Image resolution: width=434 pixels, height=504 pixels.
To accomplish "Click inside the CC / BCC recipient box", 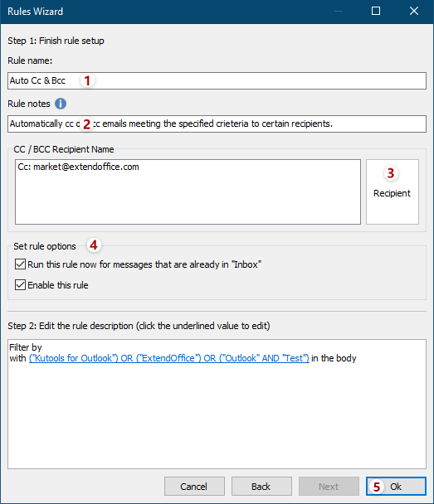I will click(x=188, y=191).
